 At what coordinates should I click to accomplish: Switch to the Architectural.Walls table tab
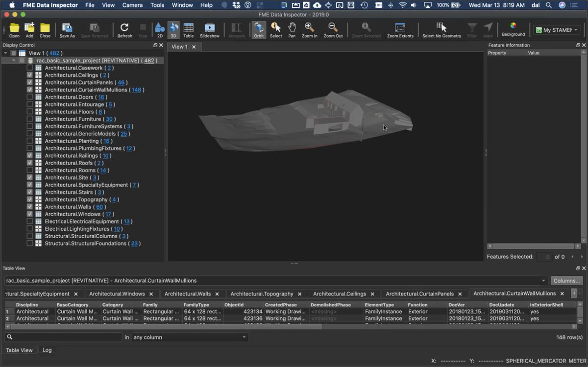pyautogui.click(x=188, y=294)
